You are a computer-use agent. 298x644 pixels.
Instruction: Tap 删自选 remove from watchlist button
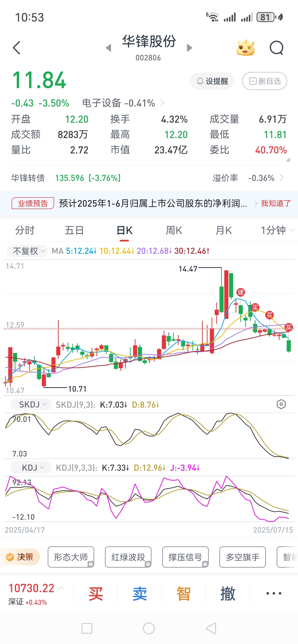point(264,81)
